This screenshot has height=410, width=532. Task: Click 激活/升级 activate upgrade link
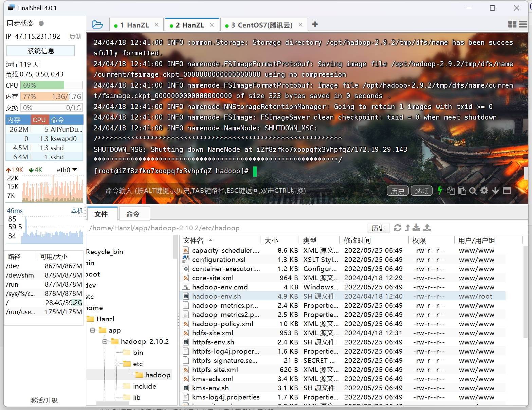tap(44, 400)
